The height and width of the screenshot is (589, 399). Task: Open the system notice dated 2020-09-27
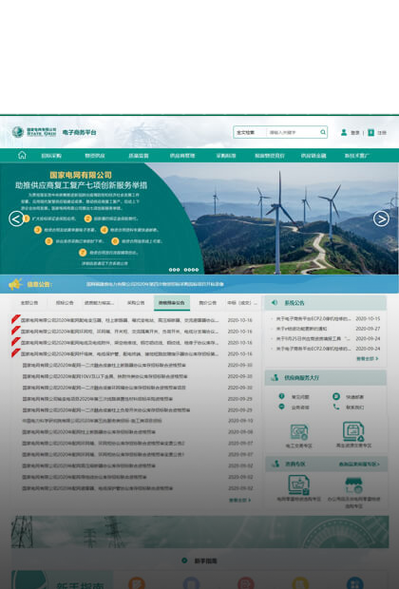(302, 329)
